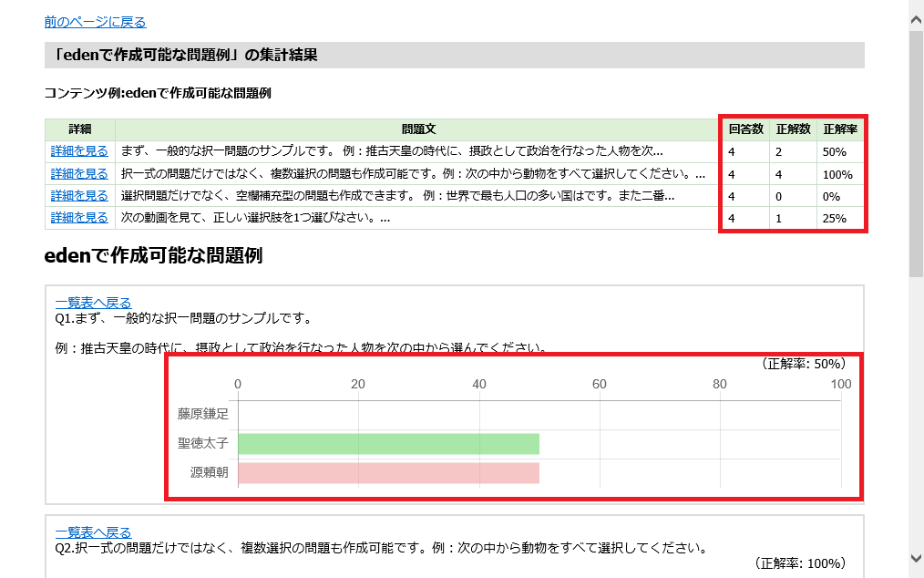Open 詳細を見る for the 空欄補充型 question row
Viewport: 924px width, 578px height.
pos(79,196)
